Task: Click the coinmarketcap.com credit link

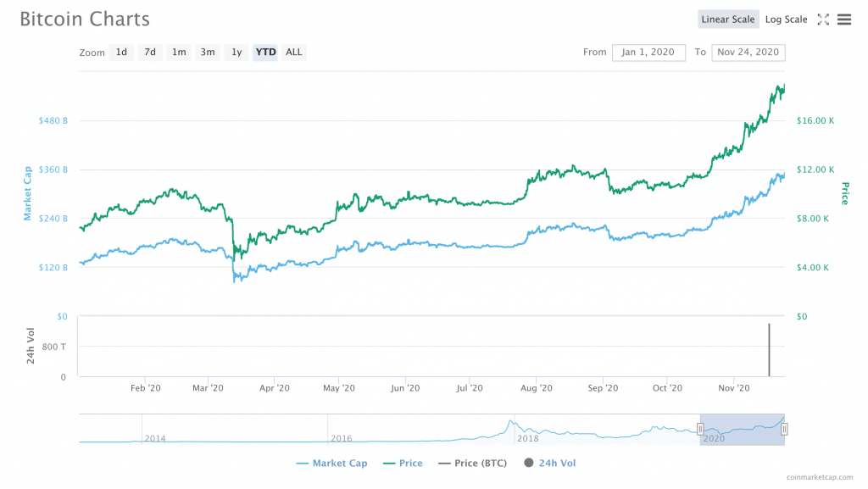Action: (x=821, y=479)
